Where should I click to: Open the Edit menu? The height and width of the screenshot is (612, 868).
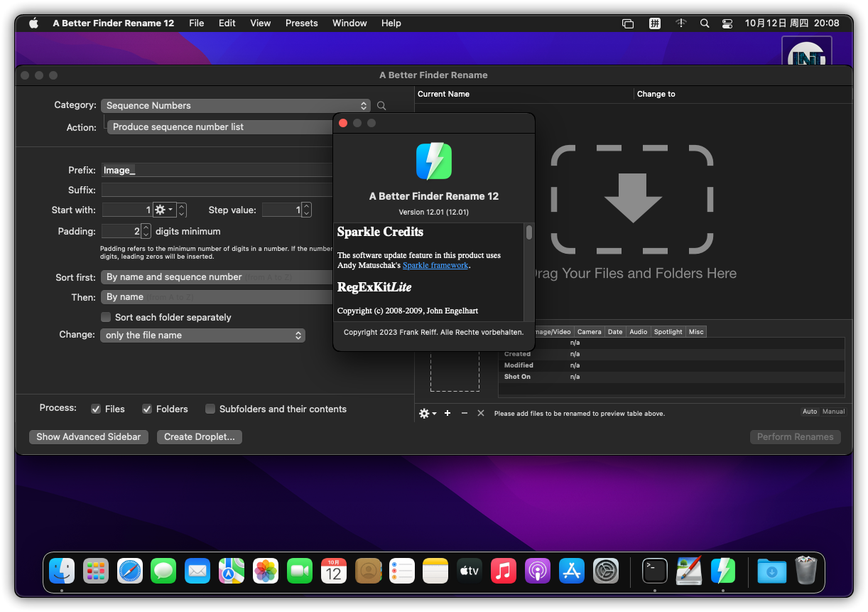tap(227, 23)
